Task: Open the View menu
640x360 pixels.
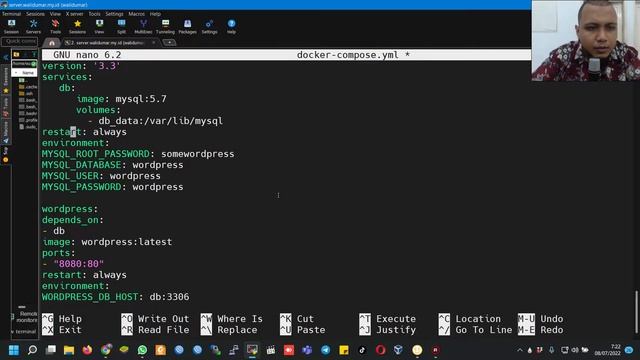Action: click(x=55, y=14)
